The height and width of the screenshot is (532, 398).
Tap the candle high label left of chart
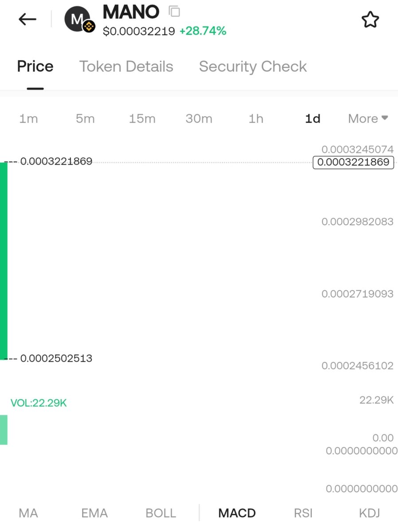coord(56,161)
